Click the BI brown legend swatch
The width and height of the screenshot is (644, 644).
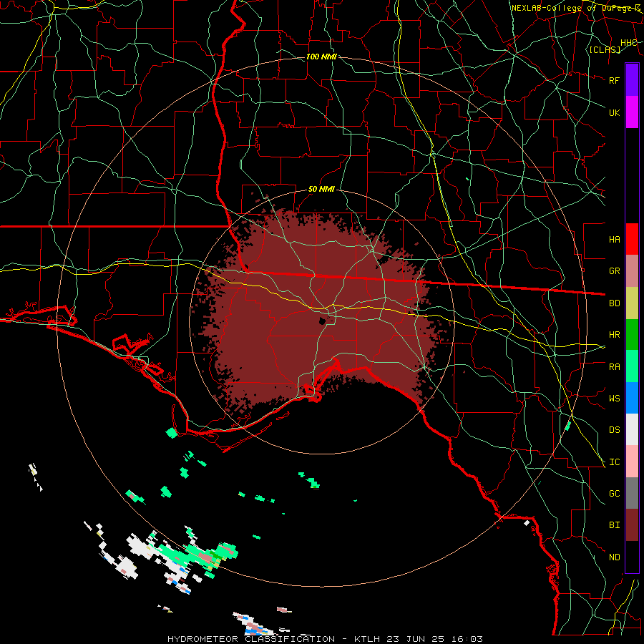click(x=632, y=525)
